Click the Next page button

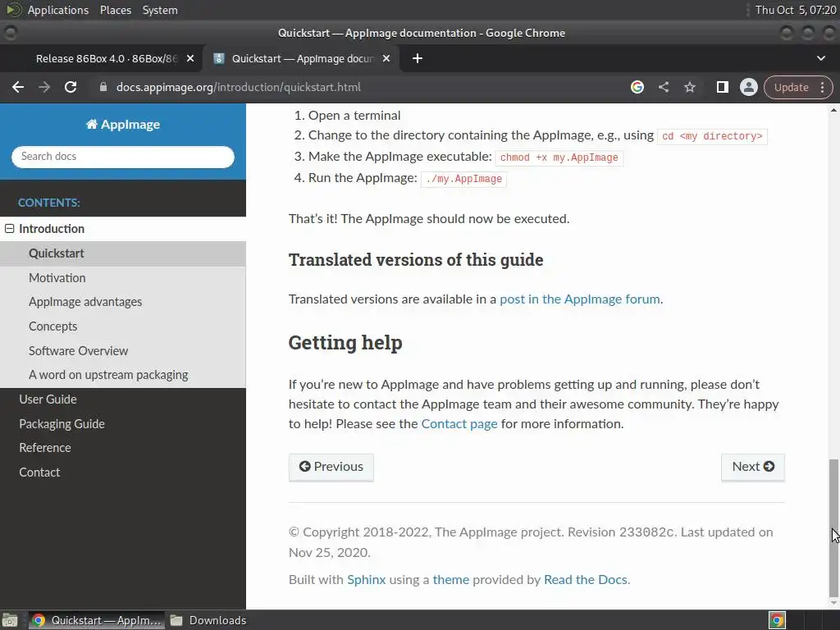(x=753, y=467)
